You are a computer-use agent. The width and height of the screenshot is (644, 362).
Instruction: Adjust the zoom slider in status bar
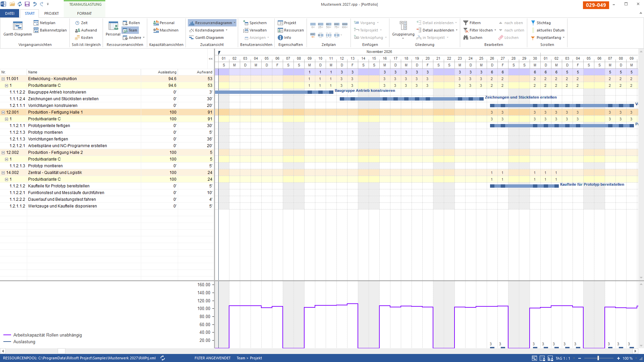pos(598,358)
